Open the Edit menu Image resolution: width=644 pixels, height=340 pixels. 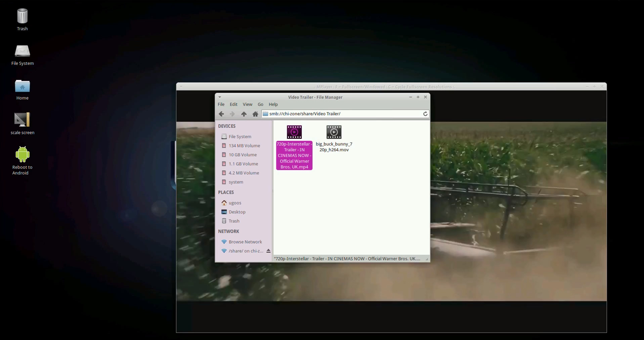click(x=233, y=104)
